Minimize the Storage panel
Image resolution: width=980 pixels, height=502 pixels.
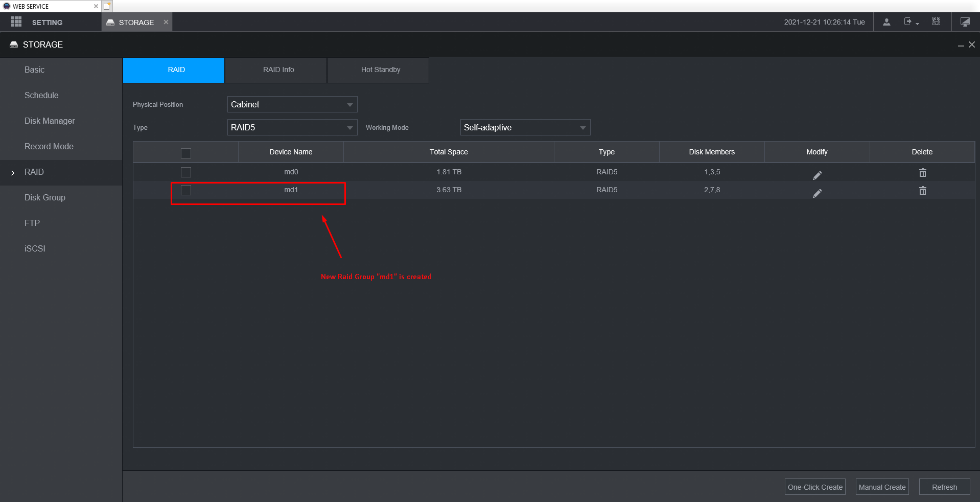961,45
